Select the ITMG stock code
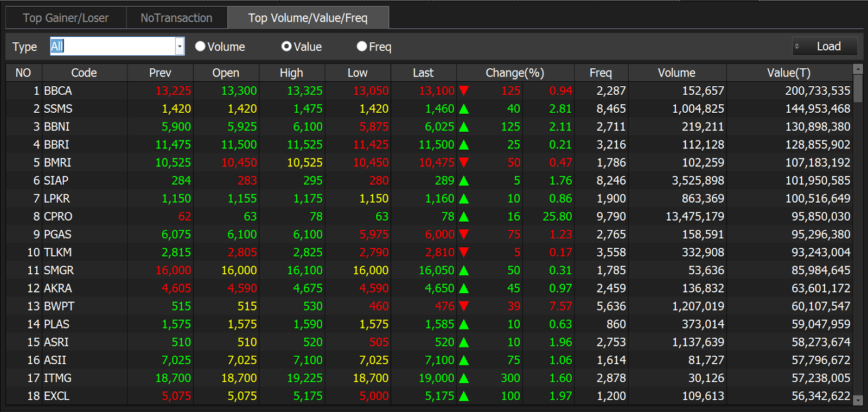Image resolution: width=868 pixels, height=412 pixels. [58, 378]
